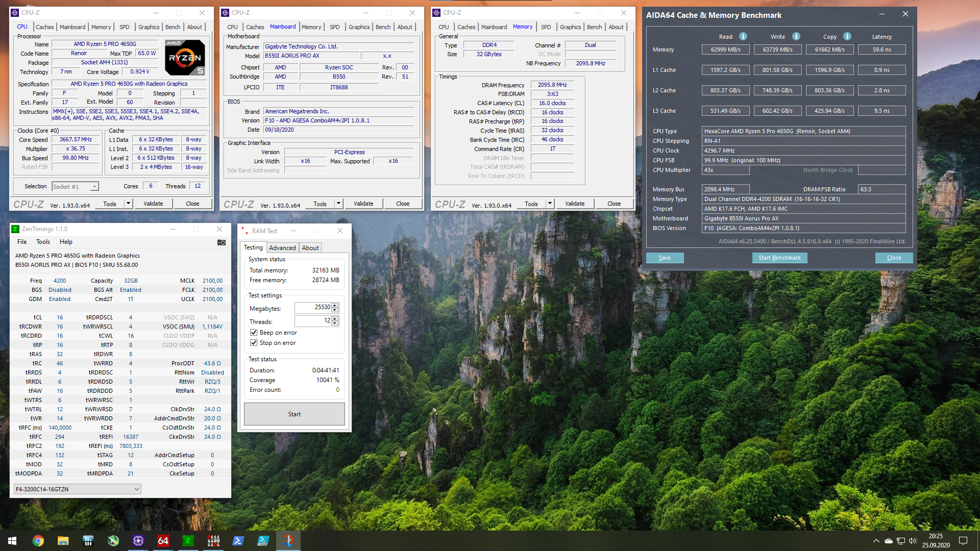Click the ZenTimings screenshot camera icon
The image size is (980, 551).
coord(222,242)
